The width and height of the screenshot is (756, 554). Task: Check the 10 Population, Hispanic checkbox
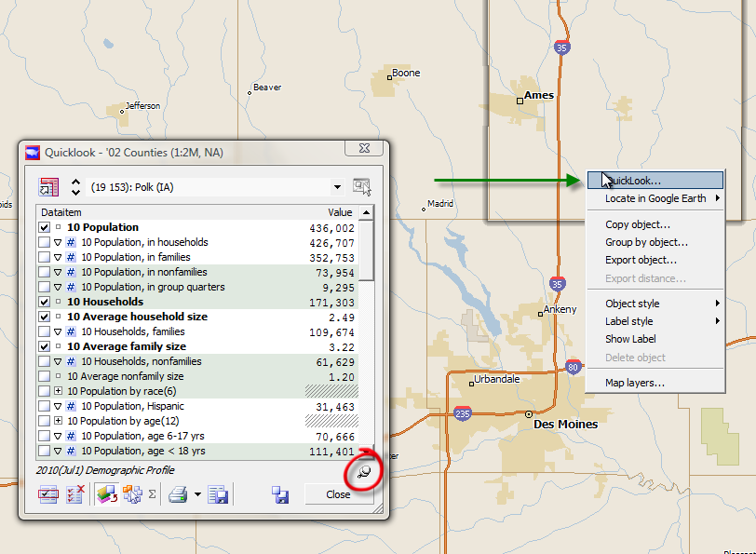click(x=45, y=406)
